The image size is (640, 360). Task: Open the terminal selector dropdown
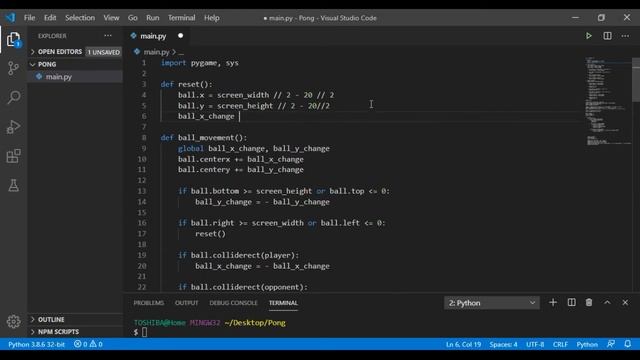pos(492,303)
